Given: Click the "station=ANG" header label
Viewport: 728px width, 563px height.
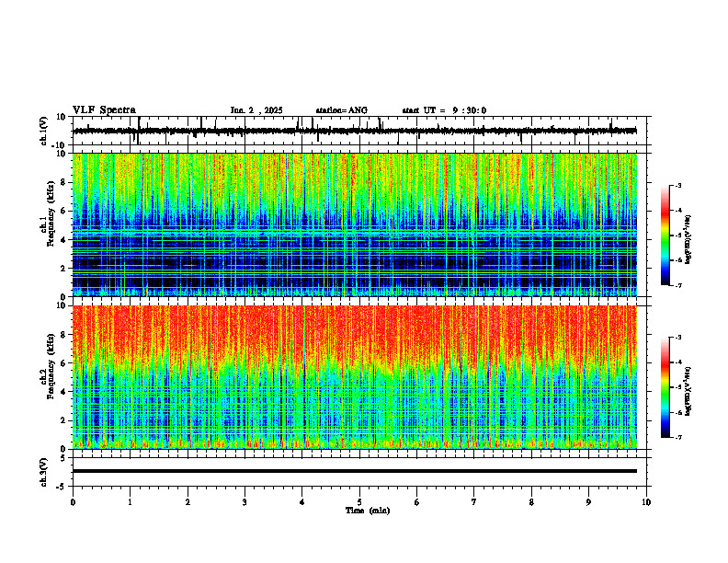Looking at the screenshot, I should (x=341, y=110).
